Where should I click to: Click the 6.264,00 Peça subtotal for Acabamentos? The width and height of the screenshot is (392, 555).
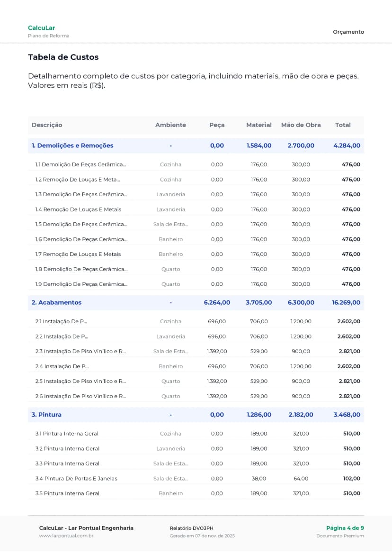(x=217, y=302)
